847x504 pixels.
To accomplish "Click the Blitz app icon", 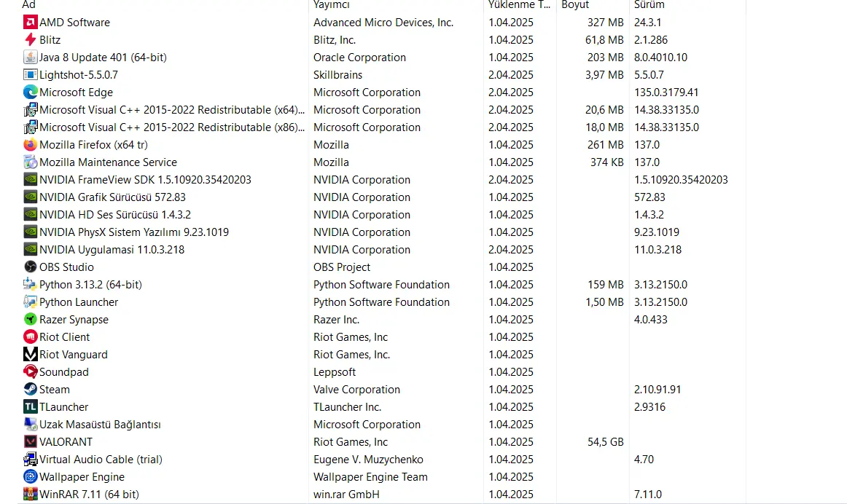I will pos(31,40).
